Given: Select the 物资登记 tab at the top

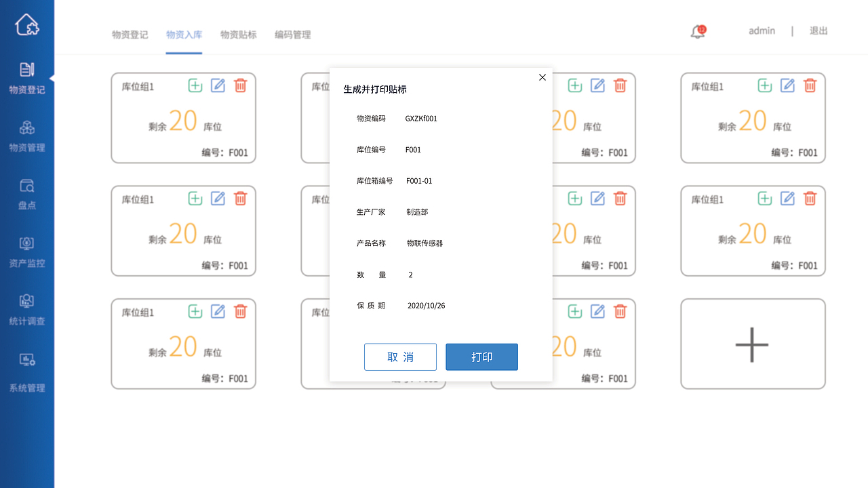Looking at the screenshot, I should 130,34.
